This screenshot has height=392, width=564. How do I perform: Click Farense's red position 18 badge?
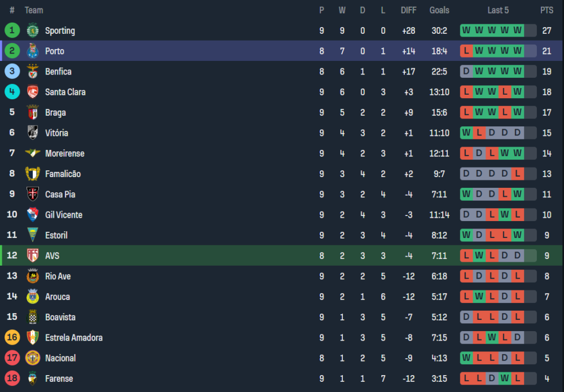point(12,378)
